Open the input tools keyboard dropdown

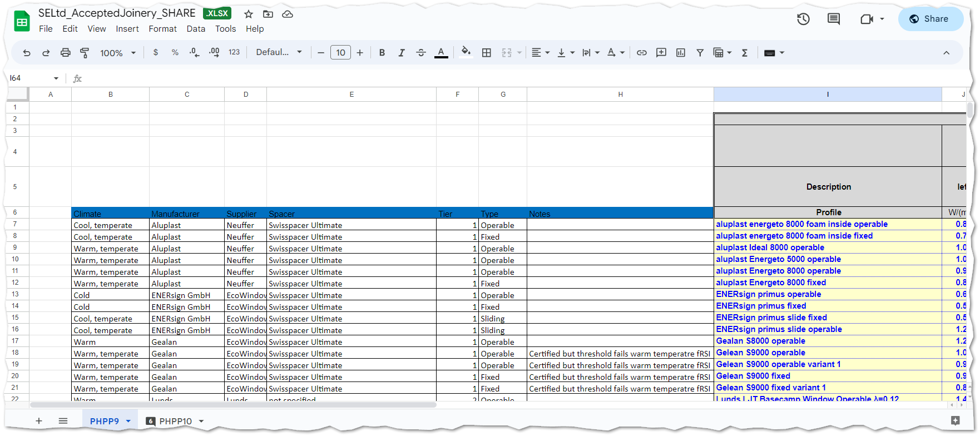774,53
